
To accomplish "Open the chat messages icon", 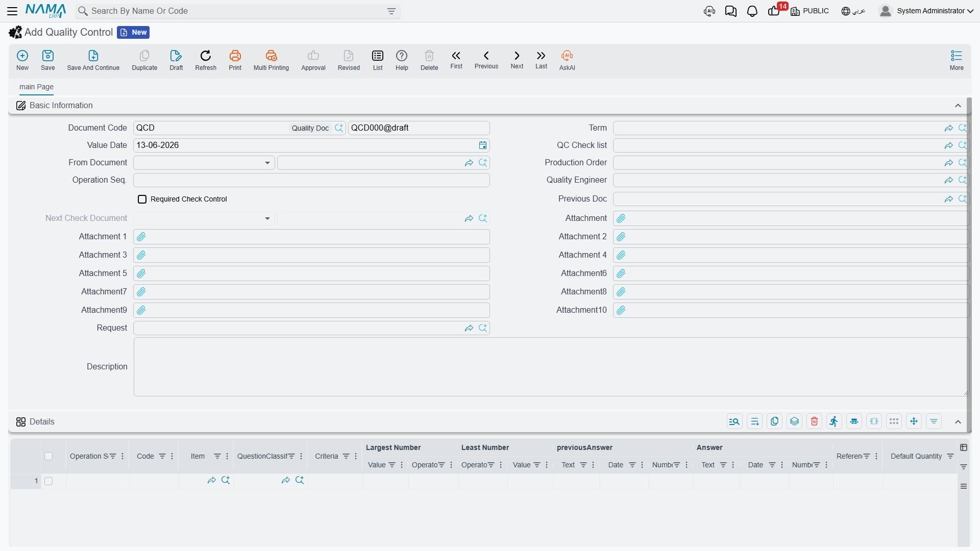I will tap(731, 11).
